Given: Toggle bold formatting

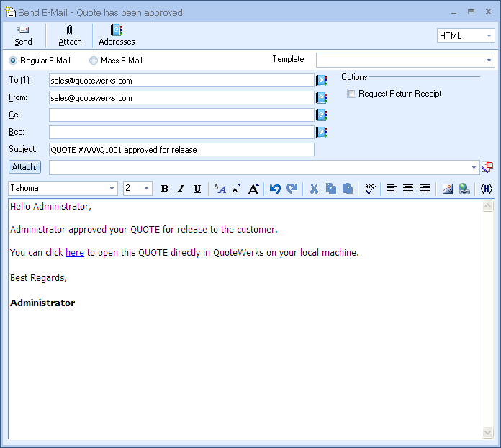Looking at the screenshot, I should [x=165, y=189].
